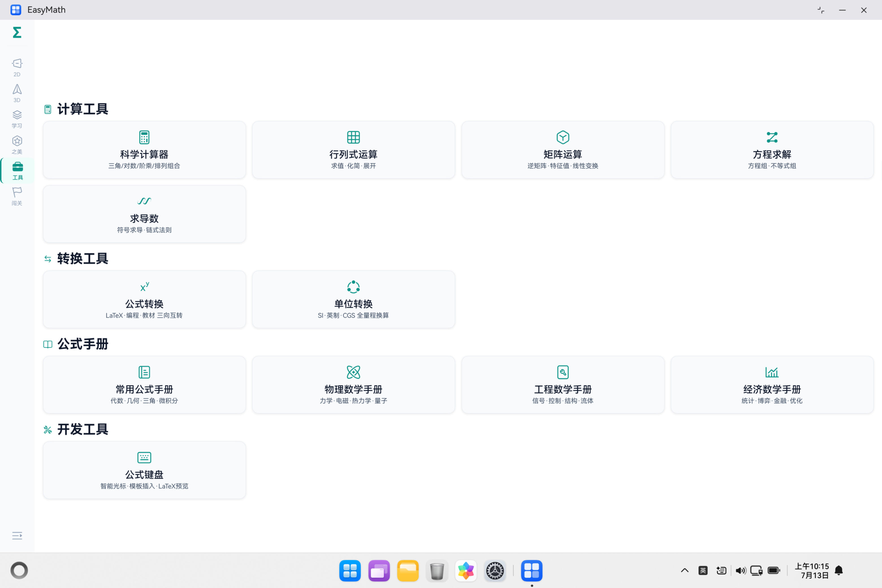This screenshot has height=588, width=882.
Task: Click the 开发工具 section heading
Action: click(83, 430)
